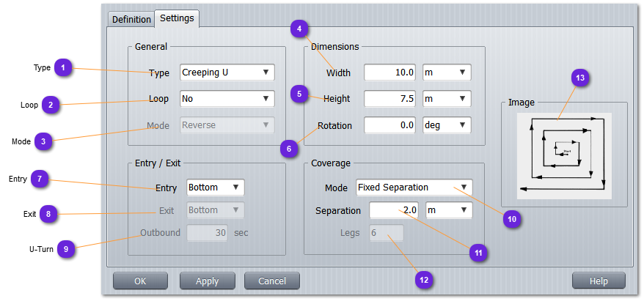Change the Rotation unit dropdown from deg
The image size is (644, 304).
coord(446,125)
